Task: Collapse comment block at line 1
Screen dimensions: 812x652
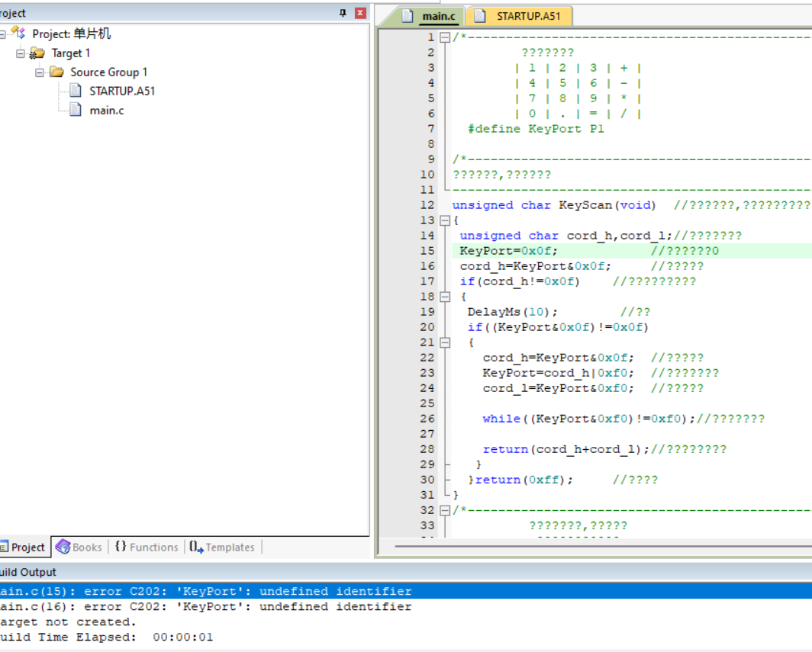Action: click(444, 37)
